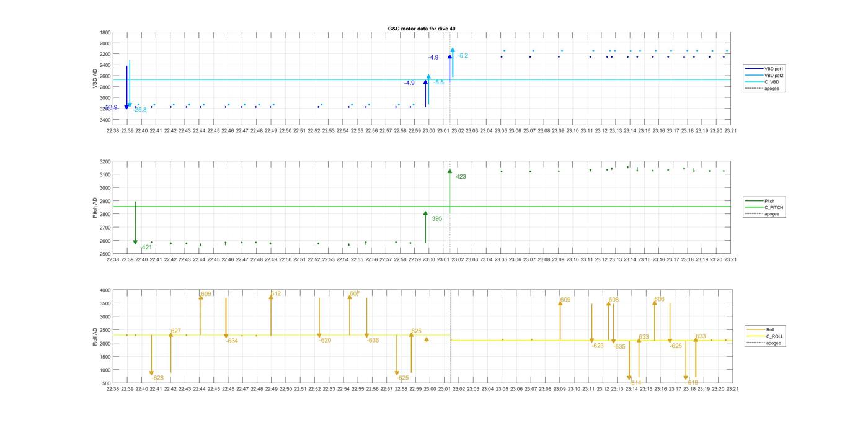
Task: Click the '1800' tick on VBD y-axis
Action: coord(105,32)
